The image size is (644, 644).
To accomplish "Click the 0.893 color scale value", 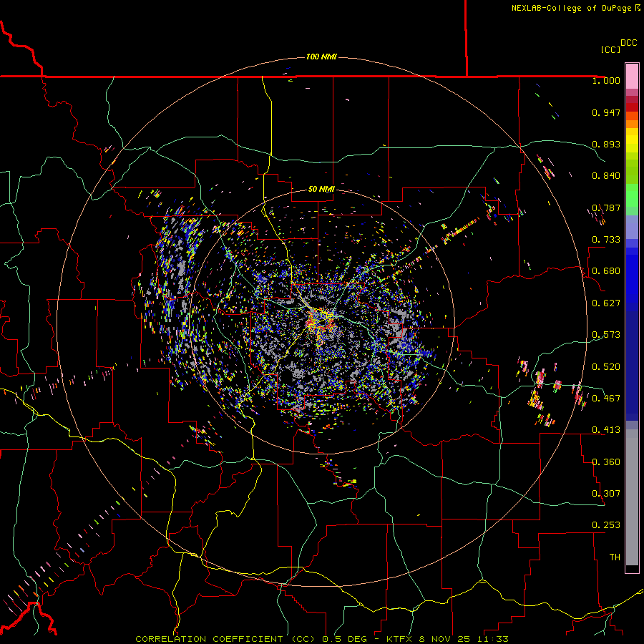I will 606,144.
